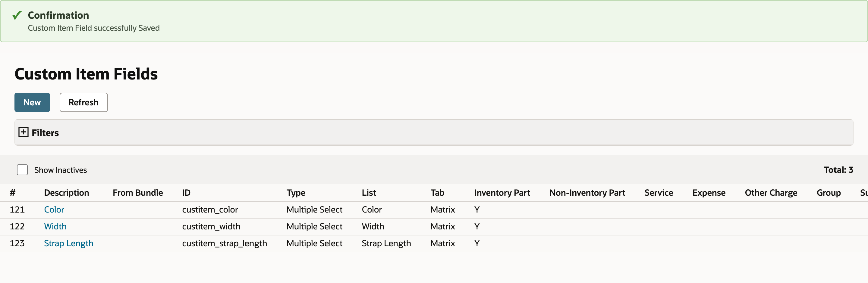Click the New button
Image resolution: width=868 pixels, height=283 pixels.
pyautogui.click(x=32, y=102)
